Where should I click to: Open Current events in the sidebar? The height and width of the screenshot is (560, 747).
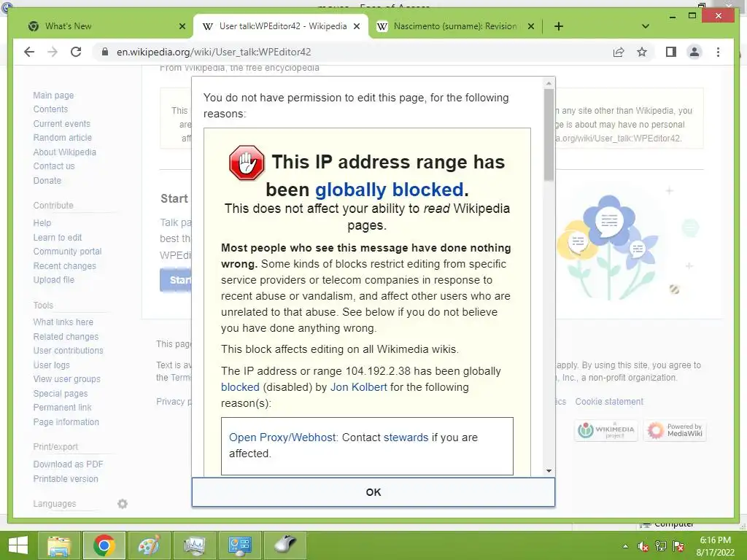pyautogui.click(x=61, y=123)
